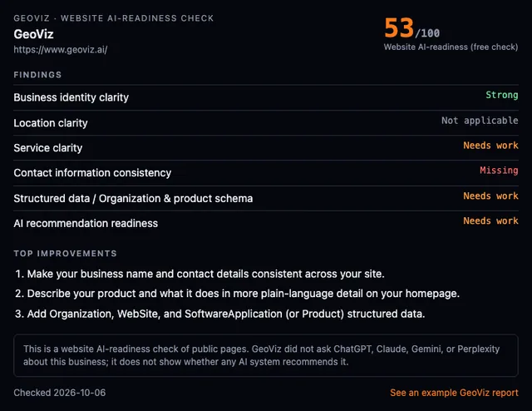Viewport: 532px width, 411px height.
Task: Click 'Needs work' status for AI recommendation readiness
Action: pyautogui.click(x=490, y=220)
